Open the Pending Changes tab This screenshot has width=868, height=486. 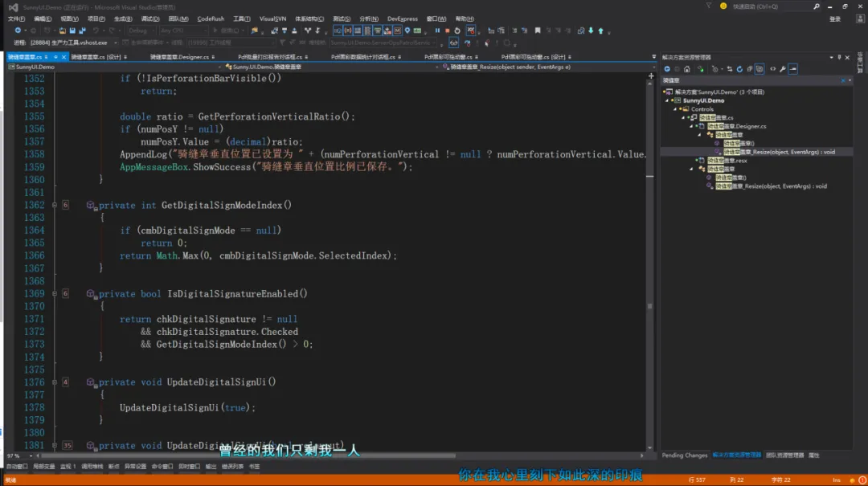(685, 455)
